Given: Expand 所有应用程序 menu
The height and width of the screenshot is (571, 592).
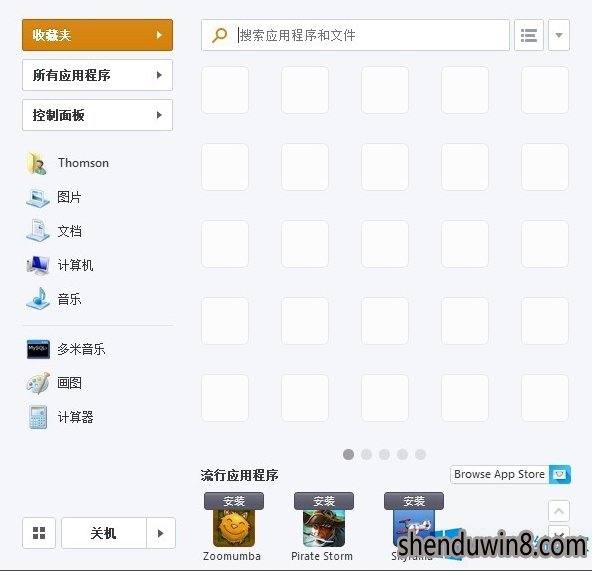Looking at the screenshot, I should coord(97,75).
